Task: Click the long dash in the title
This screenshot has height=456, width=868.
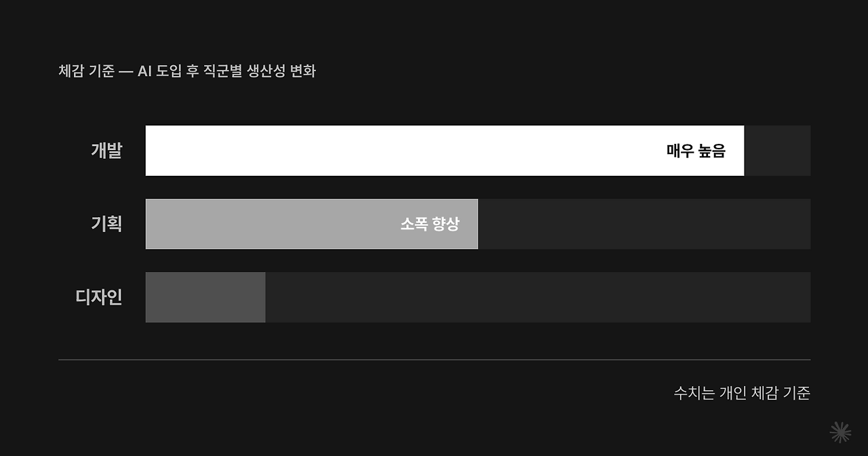Action: coord(126,71)
